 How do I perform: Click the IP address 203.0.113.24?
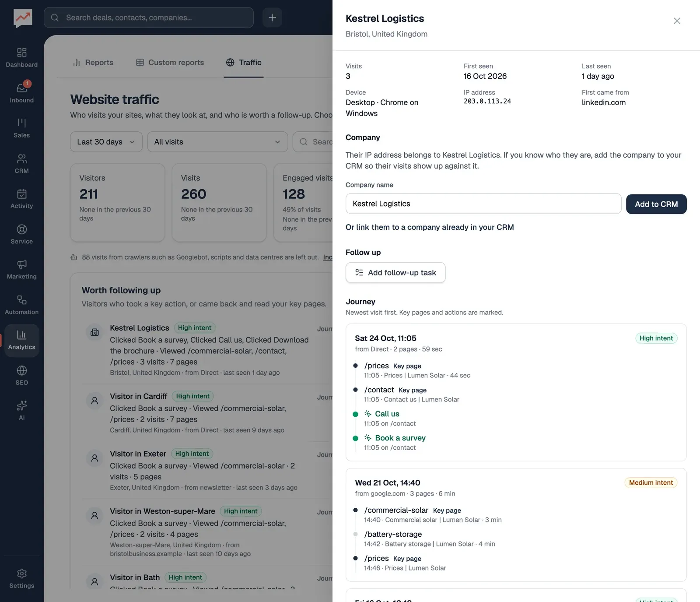(487, 101)
